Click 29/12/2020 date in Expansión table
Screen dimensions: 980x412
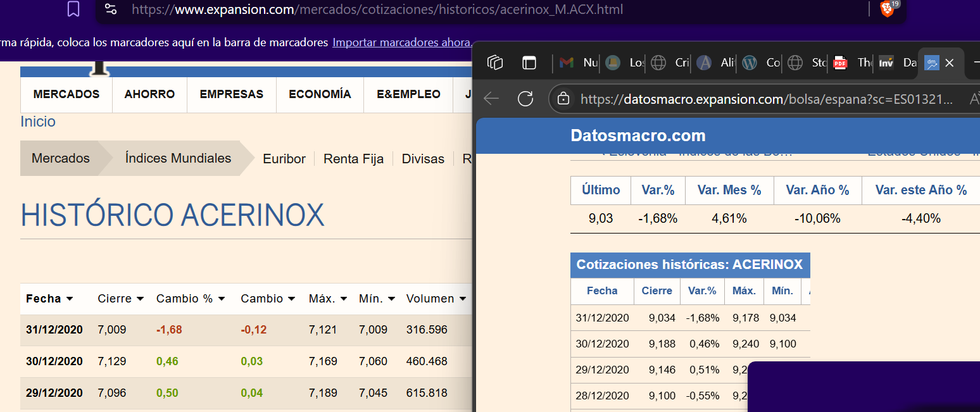(x=54, y=393)
